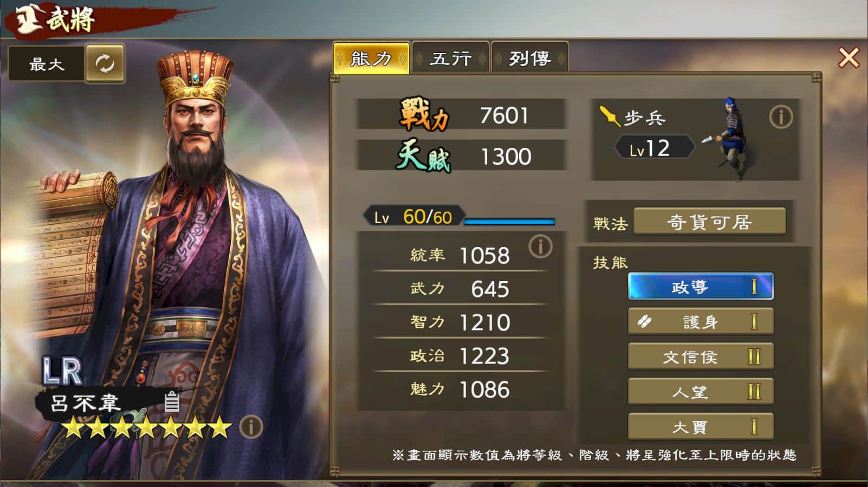Close the 武將 detail panel

tap(848, 57)
